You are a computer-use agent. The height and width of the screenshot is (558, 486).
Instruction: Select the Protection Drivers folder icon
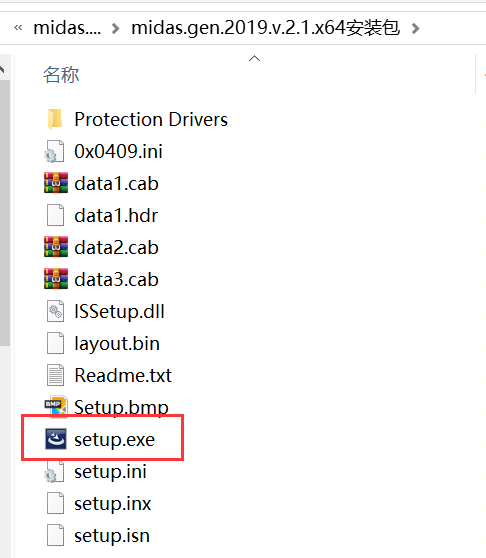55,119
